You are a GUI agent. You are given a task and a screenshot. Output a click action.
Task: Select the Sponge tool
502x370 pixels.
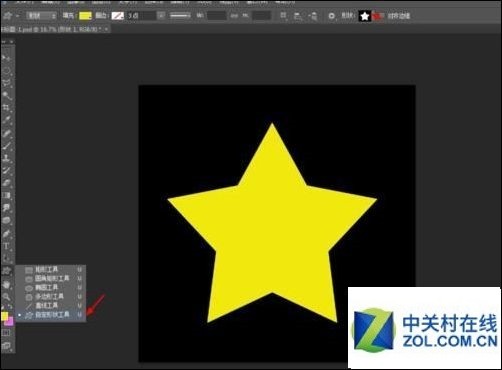7,220
